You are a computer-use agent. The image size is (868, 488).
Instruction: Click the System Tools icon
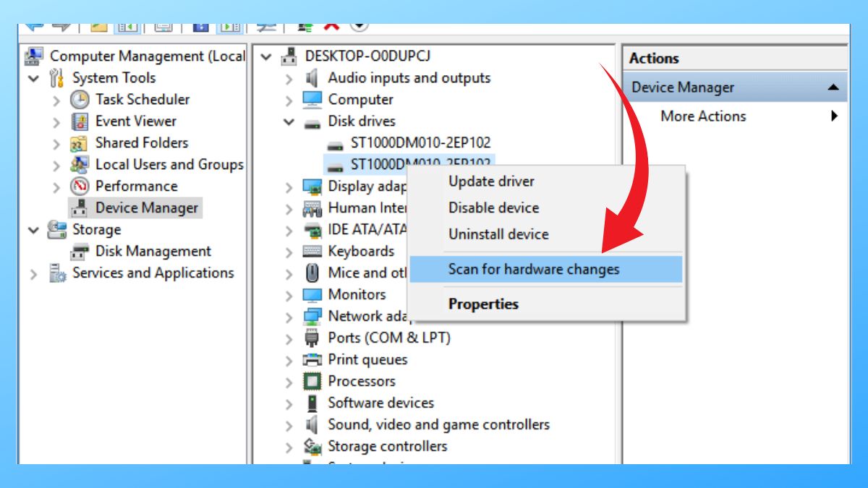click(57, 78)
